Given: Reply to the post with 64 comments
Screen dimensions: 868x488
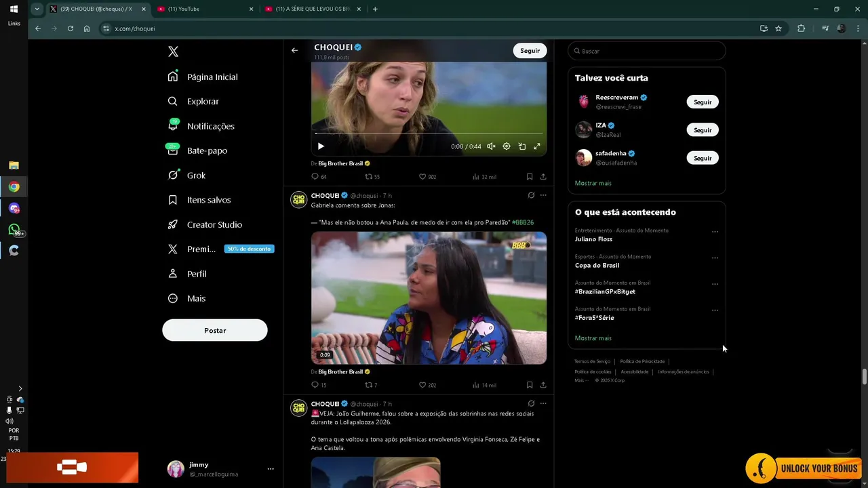Looking at the screenshot, I should (319, 177).
